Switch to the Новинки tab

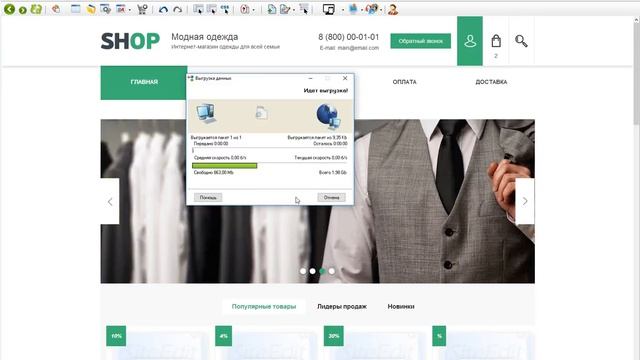coord(401,306)
